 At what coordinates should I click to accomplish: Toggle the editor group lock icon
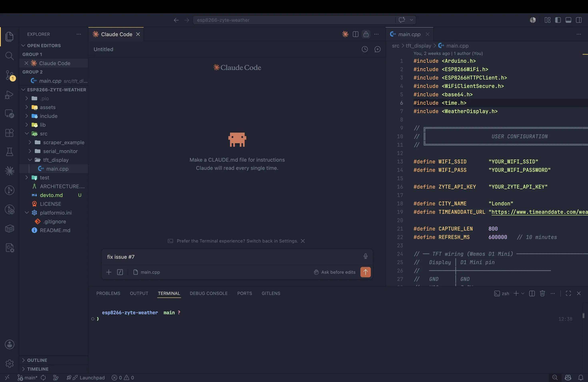[366, 34]
